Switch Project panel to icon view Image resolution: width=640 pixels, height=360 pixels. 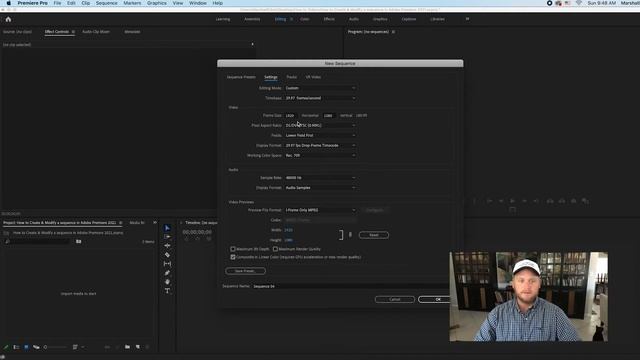point(26,347)
